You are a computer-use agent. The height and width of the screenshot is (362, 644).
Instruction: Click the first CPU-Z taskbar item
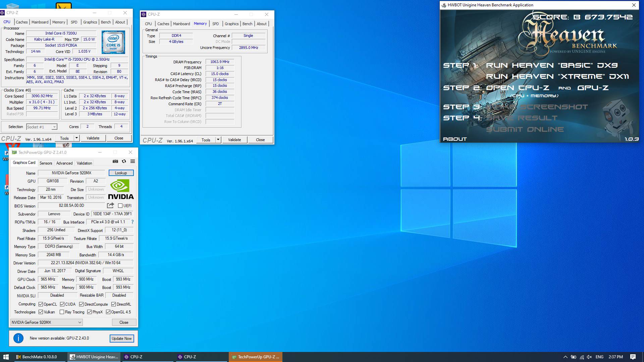tap(148, 357)
